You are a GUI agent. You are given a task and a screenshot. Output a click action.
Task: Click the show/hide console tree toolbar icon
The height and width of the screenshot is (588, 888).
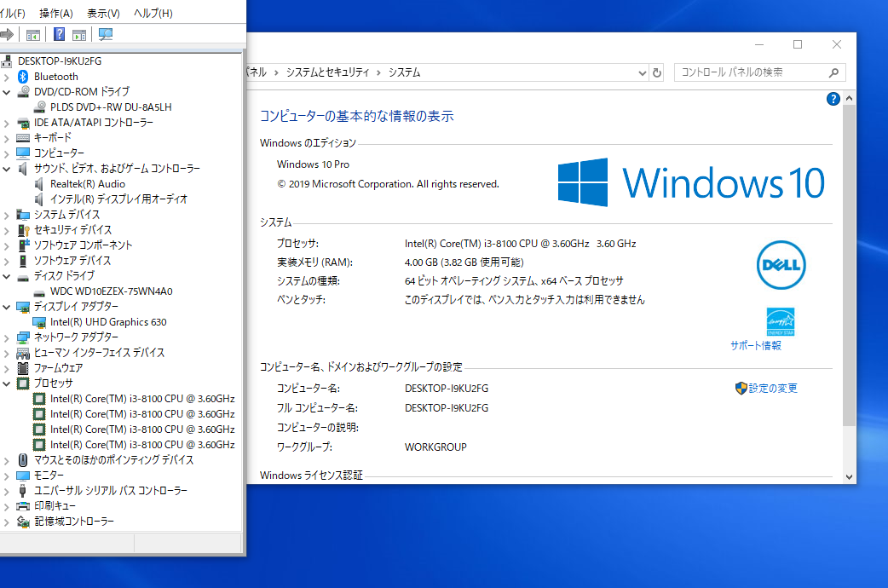coord(33,35)
